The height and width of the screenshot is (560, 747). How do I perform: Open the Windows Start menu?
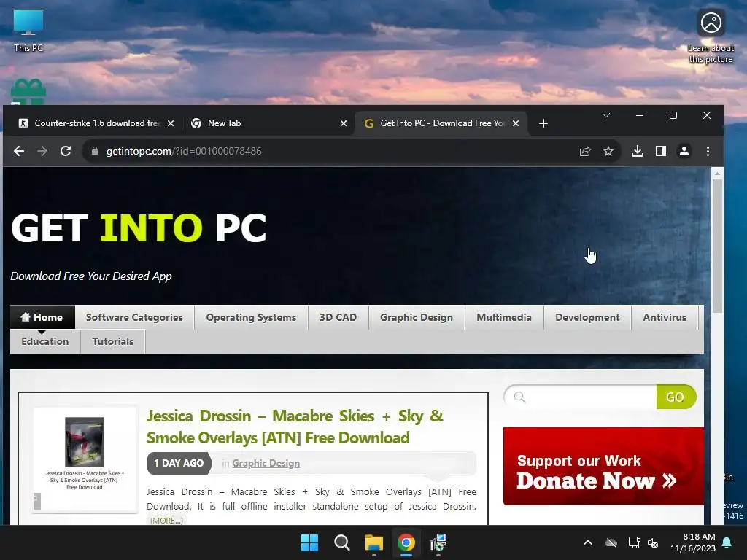click(309, 542)
